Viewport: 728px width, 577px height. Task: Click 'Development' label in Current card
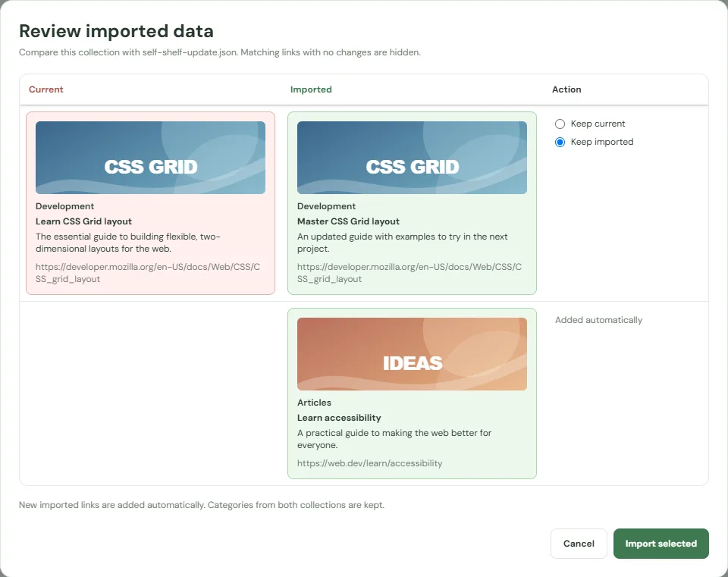(65, 206)
